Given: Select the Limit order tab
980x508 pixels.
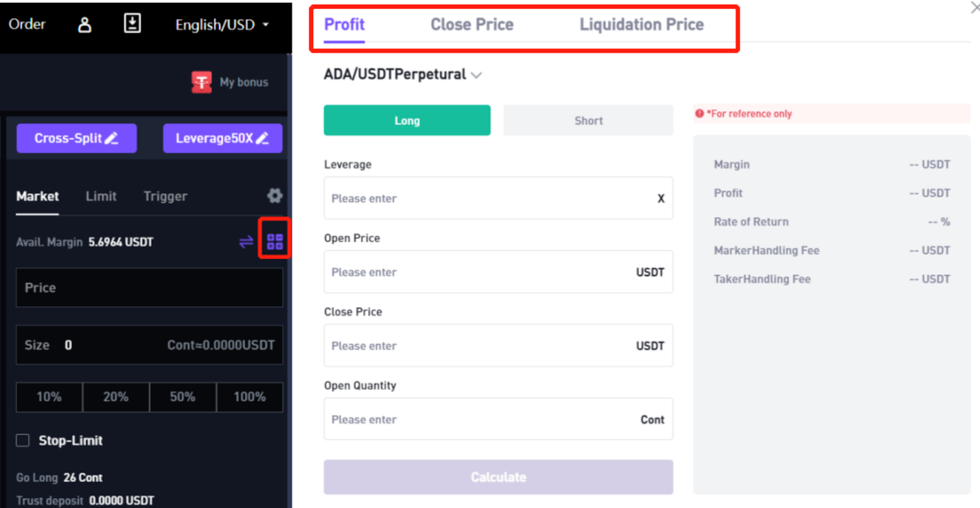Looking at the screenshot, I should (x=101, y=196).
